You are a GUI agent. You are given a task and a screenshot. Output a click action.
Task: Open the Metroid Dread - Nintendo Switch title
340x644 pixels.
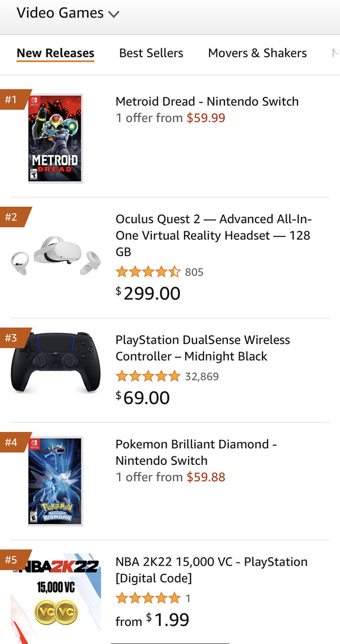(207, 102)
